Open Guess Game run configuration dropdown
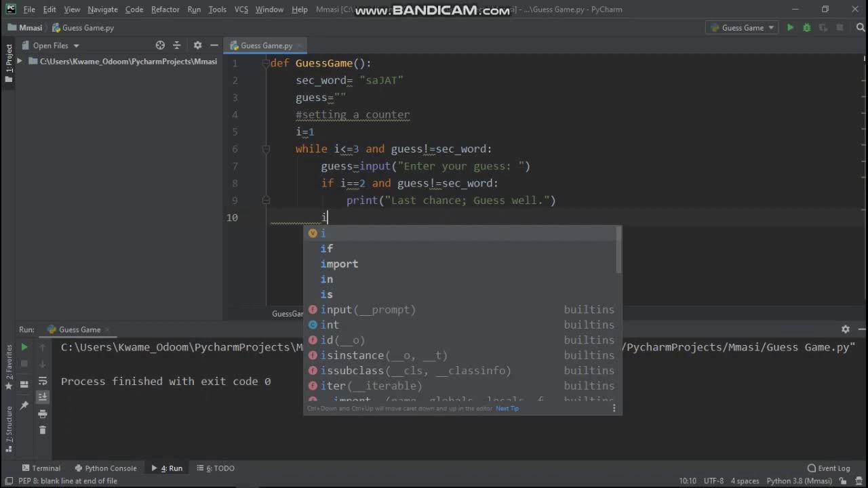 click(x=742, y=28)
